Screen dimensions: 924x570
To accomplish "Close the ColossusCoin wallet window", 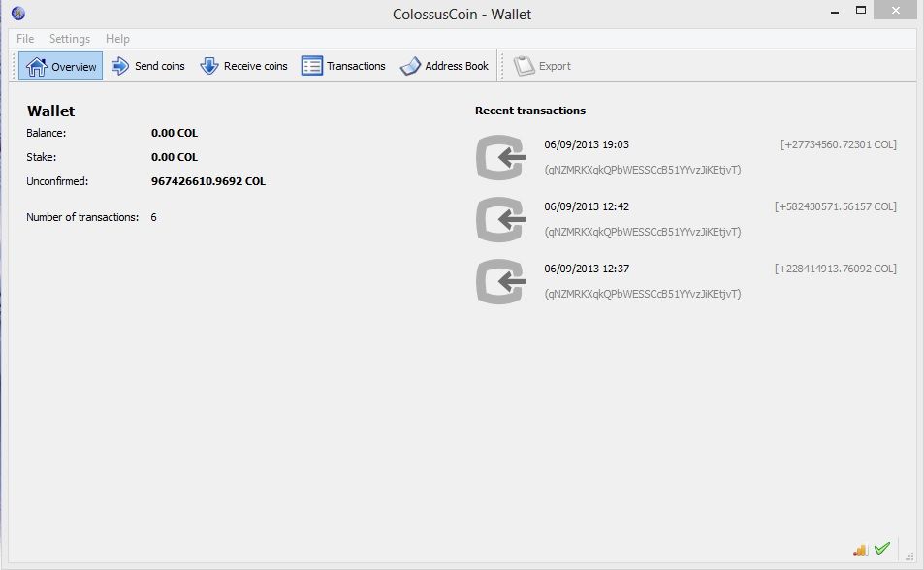I will [895, 10].
